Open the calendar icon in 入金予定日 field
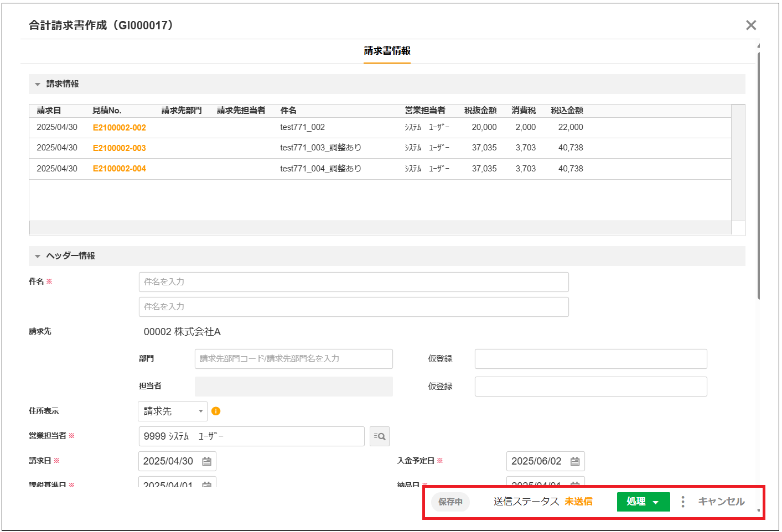Image resolution: width=782 pixels, height=532 pixels. 575,461
